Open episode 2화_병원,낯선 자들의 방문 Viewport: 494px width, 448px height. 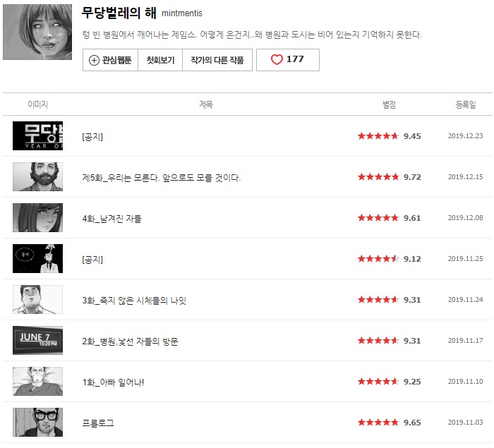click(x=130, y=341)
